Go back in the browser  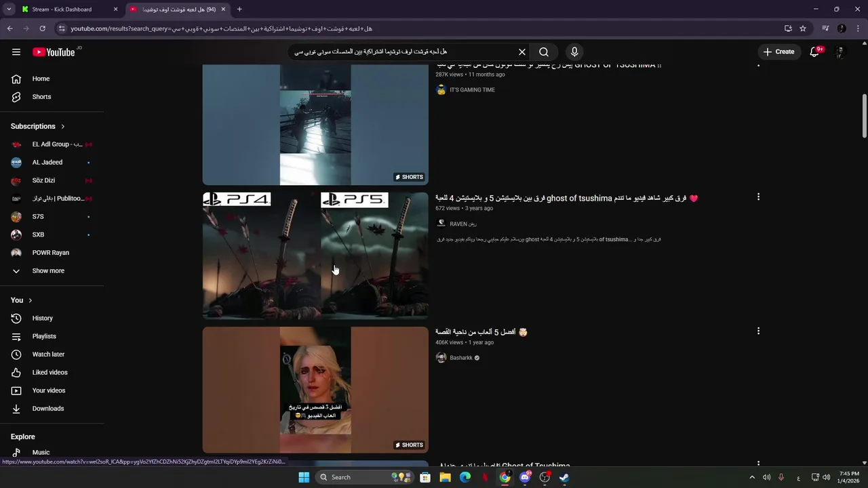[x=9, y=28]
